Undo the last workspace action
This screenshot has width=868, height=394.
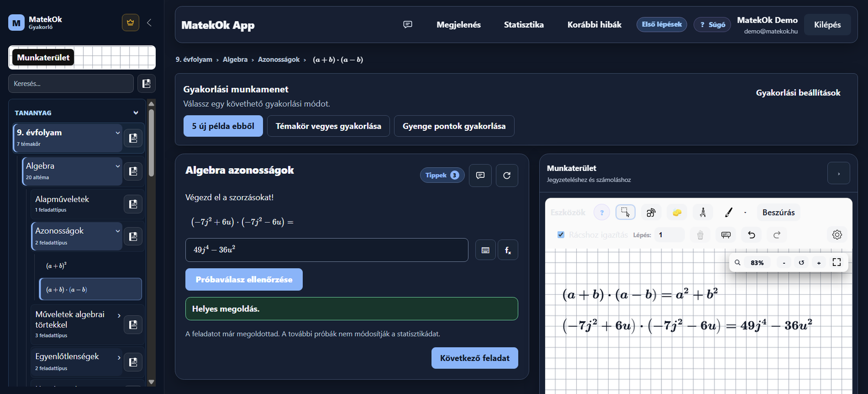(751, 235)
